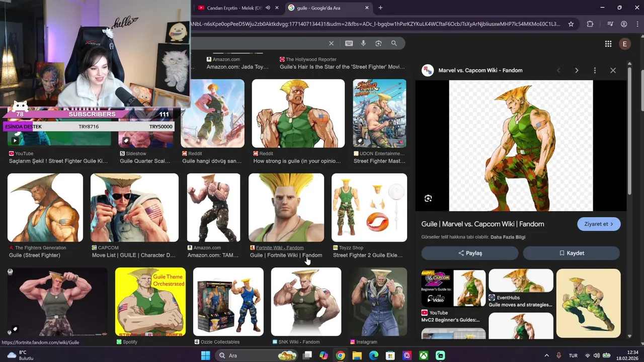Go to previous image in preview panel

(x=558, y=70)
